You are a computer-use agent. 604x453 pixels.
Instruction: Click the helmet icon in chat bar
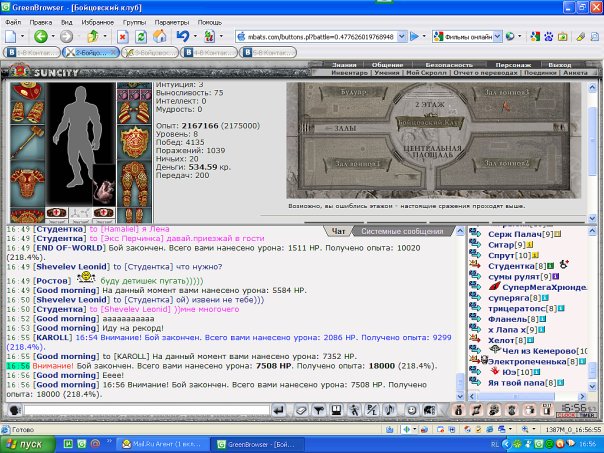[x=430, y=411]
